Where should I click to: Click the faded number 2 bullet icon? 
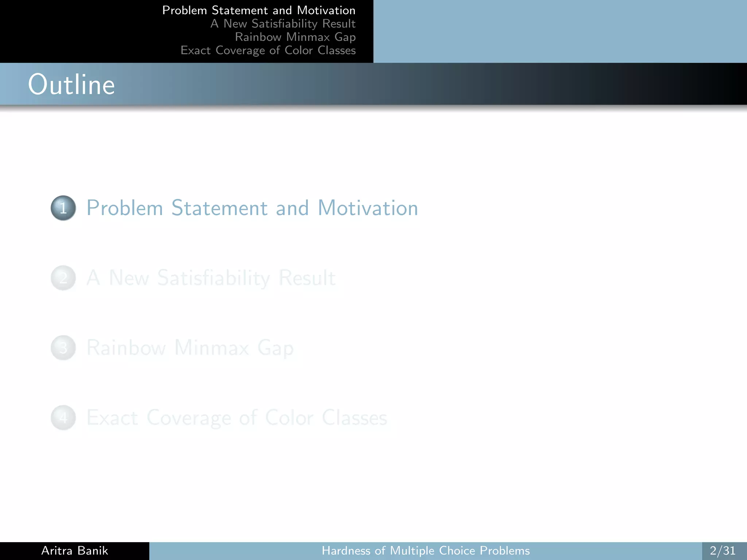coord(63,278)
